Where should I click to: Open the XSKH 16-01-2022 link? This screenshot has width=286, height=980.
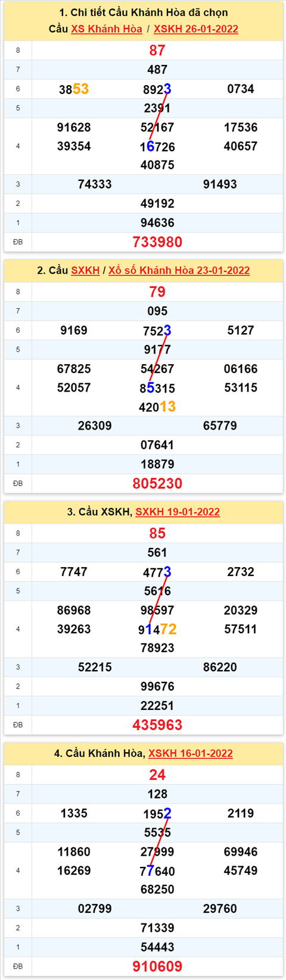point(191,753)
